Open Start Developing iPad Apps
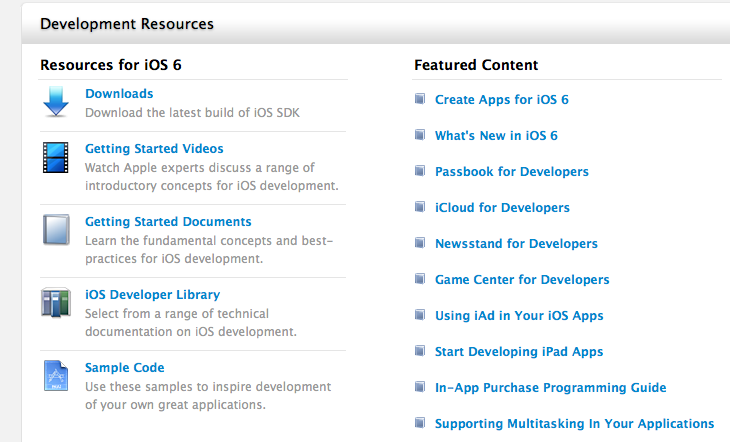This screenshot has width=730, height=442. [x=519, y=352]
